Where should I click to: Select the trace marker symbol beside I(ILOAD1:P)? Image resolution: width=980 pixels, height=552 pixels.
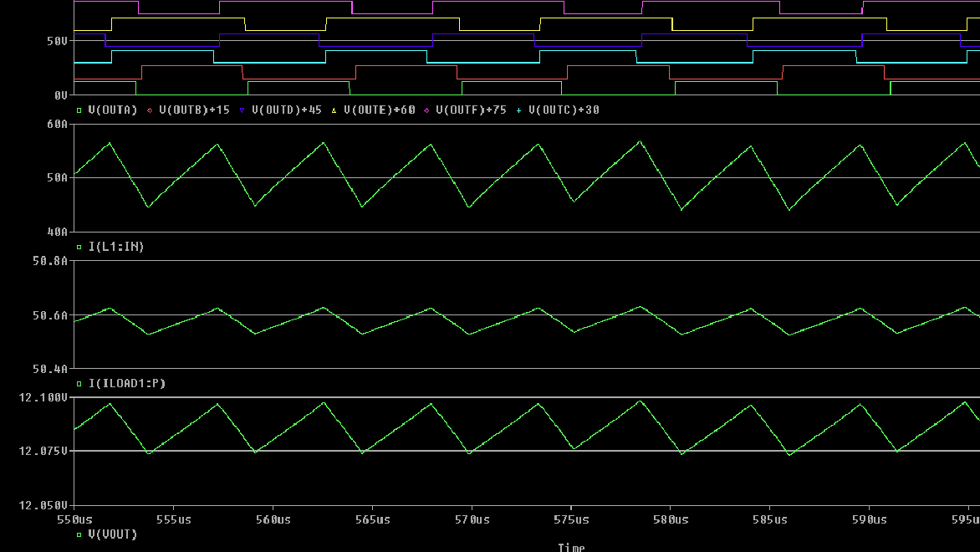click(x=79, y=383)
